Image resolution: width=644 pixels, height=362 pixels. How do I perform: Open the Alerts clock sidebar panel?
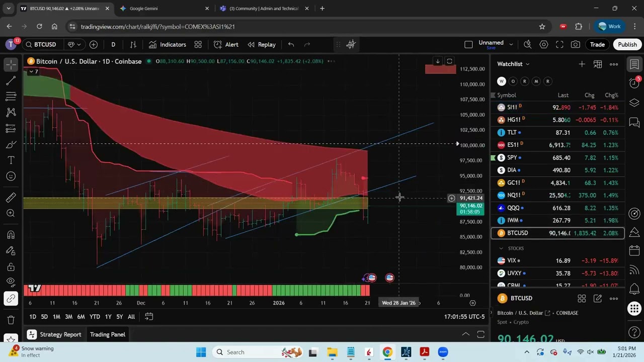click(x=634, y=83)
